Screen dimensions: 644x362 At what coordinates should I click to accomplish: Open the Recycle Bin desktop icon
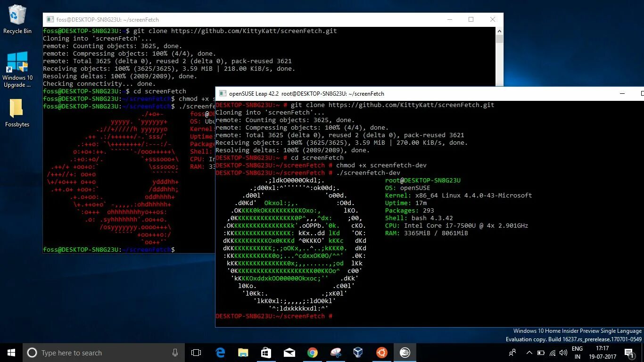pyautogui.click(x=17, y=19)
